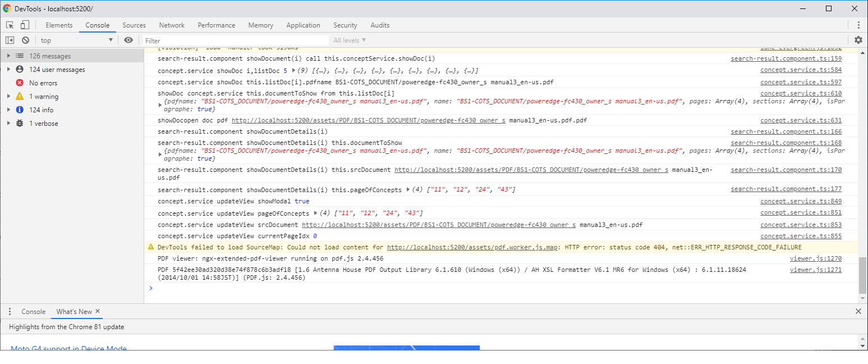Select the red No errors icon

[20, 83]
